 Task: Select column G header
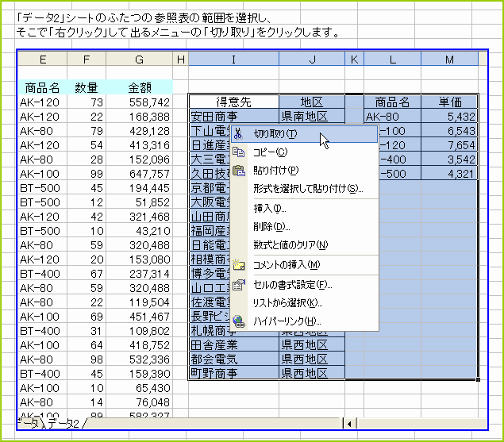click(x=139, y=59)
